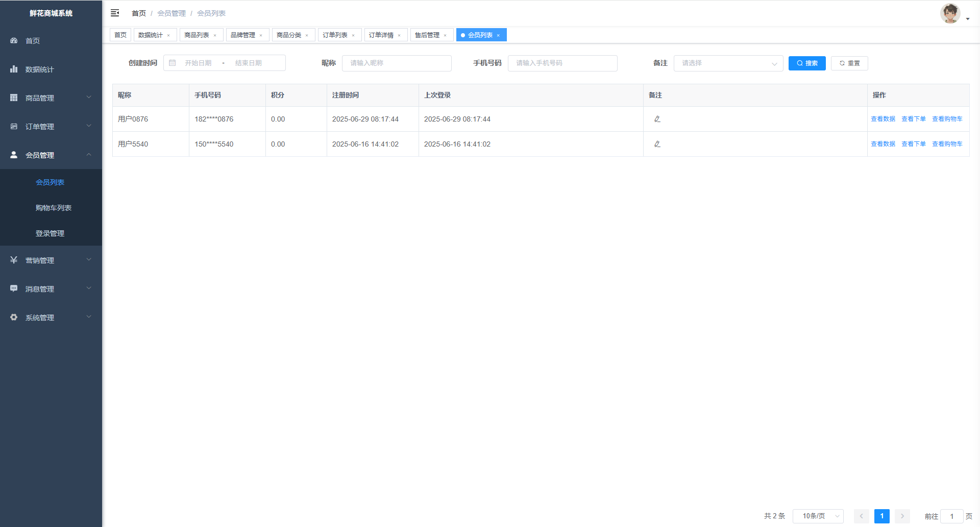Click the 首页 dashboard item in the sidebar
Screen dimensions: 980x527
tap(33, 41)
